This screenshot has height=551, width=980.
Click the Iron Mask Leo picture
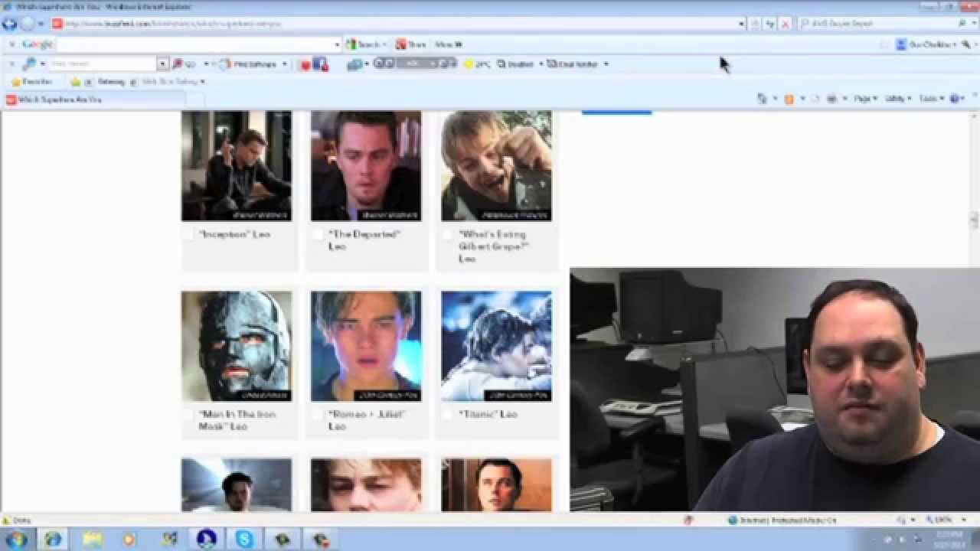[x=237, y=346]
